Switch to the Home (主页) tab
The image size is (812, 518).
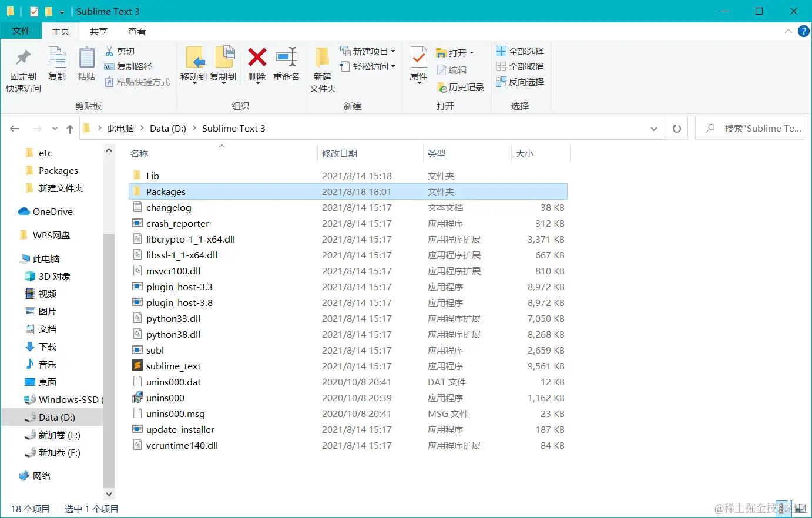[x=61, y=31]
